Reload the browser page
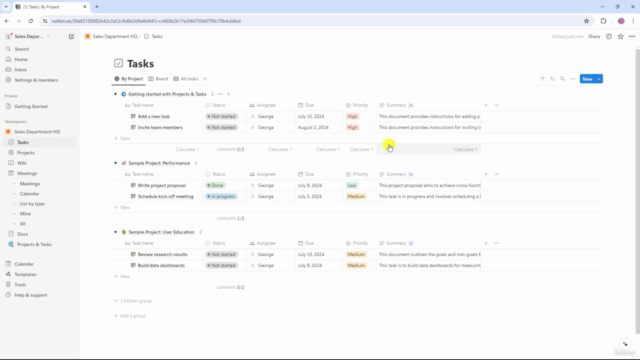The height and width of the screenshot is (360, 640). (x=31, y=21)
